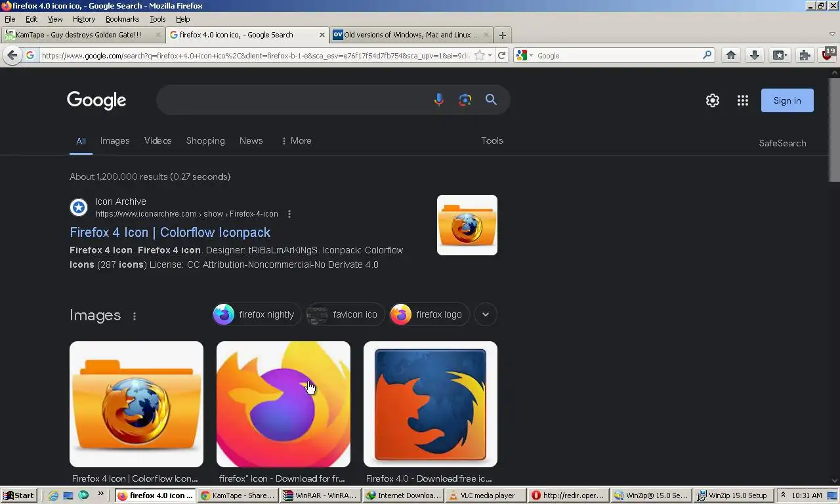Open the Google apps grid

click(x=743, y=100)
